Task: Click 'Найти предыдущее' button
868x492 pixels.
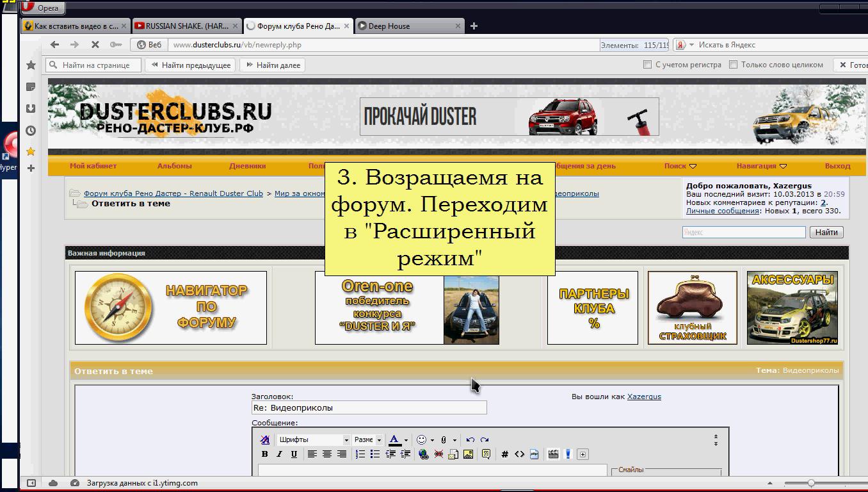Action: click(190, 65)
